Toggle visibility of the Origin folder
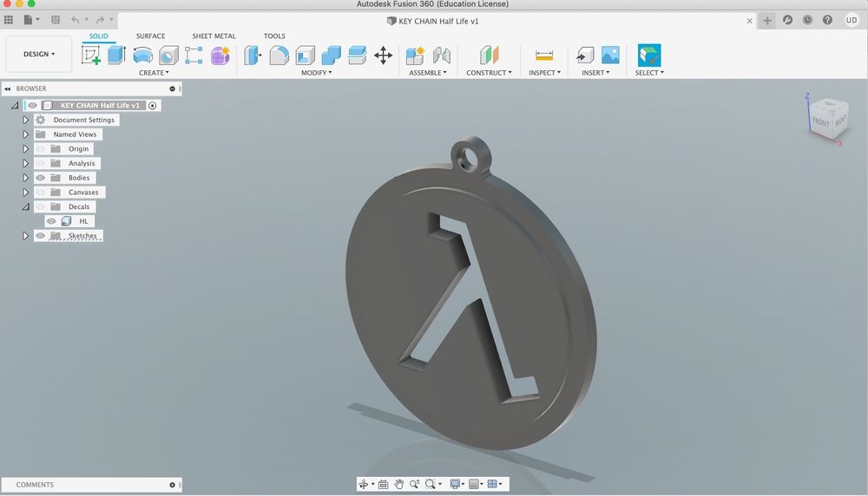This screenshot has height=496, width=868. point(41,149)
